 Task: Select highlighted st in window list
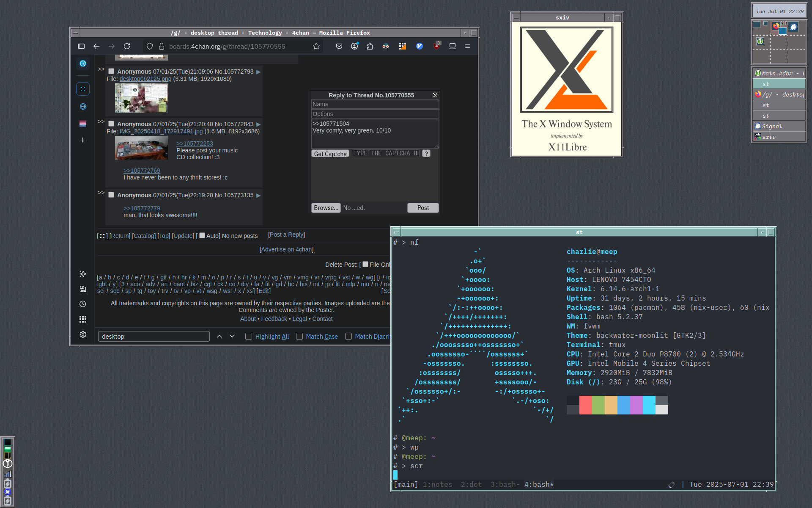(x=779, y=84)
